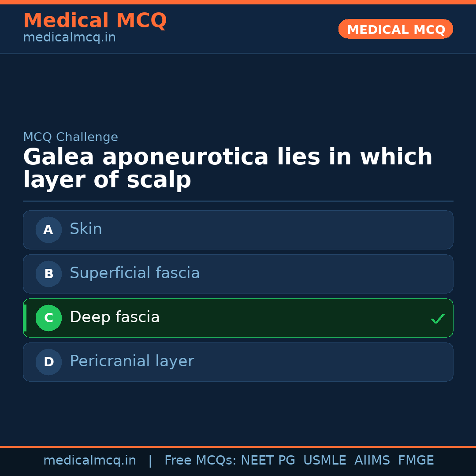Viewport: 476px width, 476px height.
Task: Click the letter A circle icon
Action: (48, 230)
